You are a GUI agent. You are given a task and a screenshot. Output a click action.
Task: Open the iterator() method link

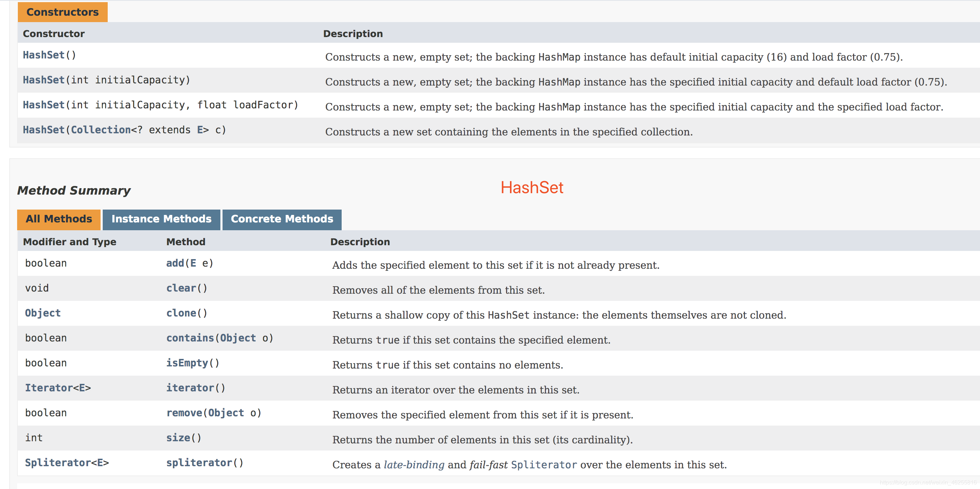(190, 388)
